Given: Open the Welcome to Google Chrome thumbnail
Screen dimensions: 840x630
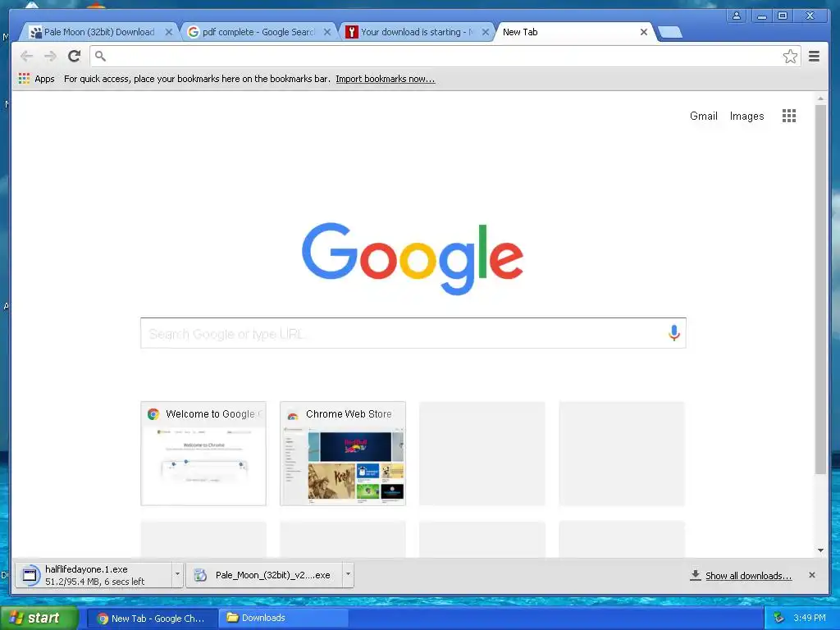Looking at the screenshot, I should (x=203, y=453).
